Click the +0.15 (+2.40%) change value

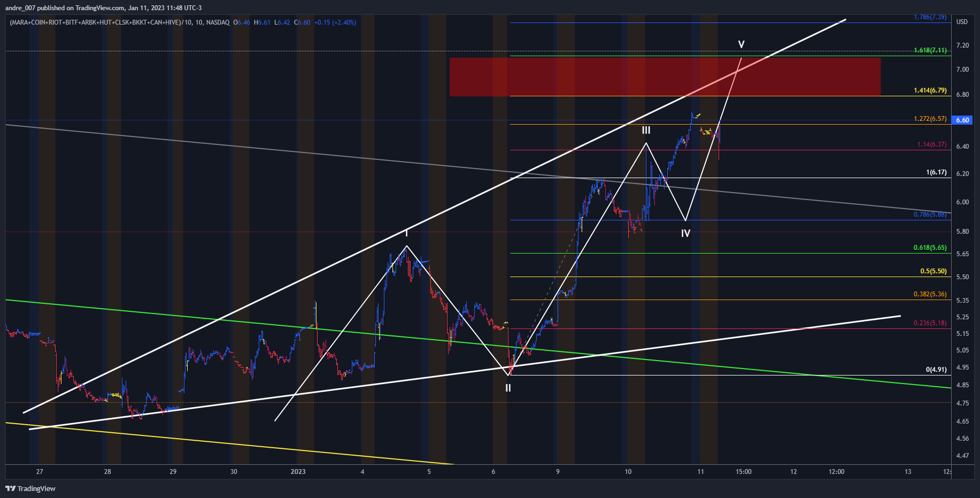pyautogui.click(x=335, y=22)
